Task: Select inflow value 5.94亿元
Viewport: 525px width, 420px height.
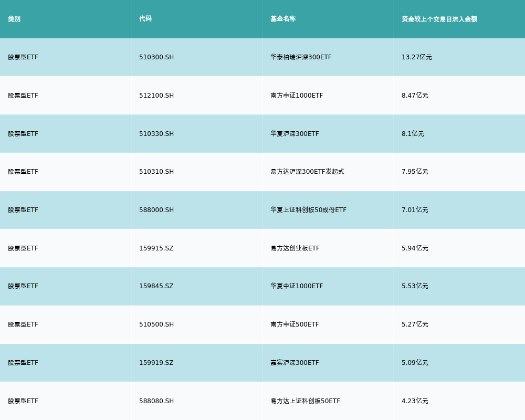Action: click(415, 248)
